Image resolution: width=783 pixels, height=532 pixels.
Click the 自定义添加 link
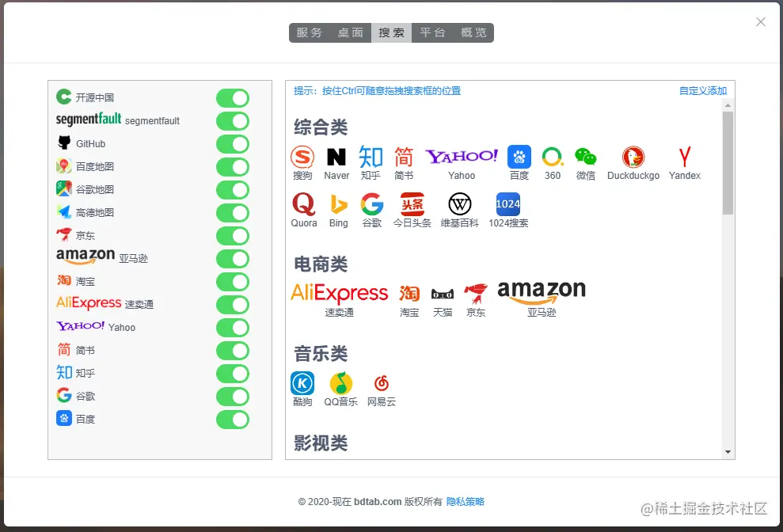click(702, 91)
